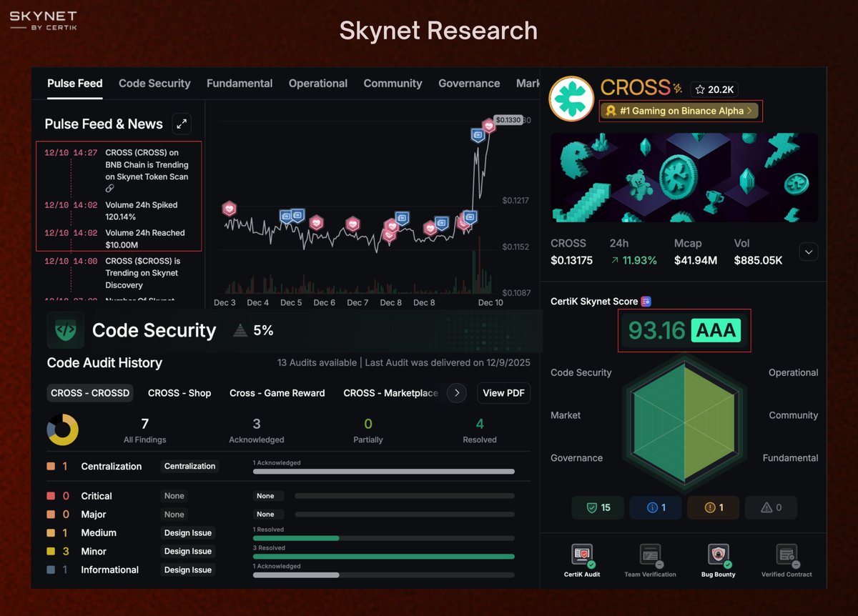858x616 pixels.
Task: Expand the Pulse Feed & News panel
Action: (x=182, y=124)
